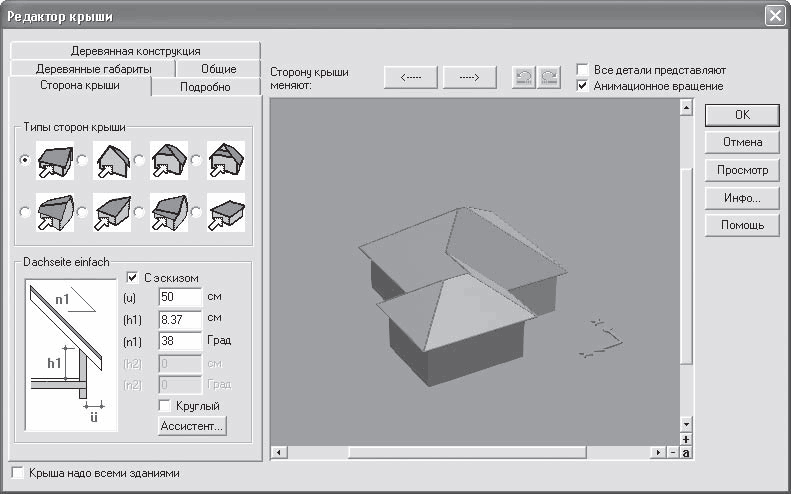Viewport: 791px width, 494px height.
Task: Check 'Крыша надо всеми зданиями' option
Action: 18,473
